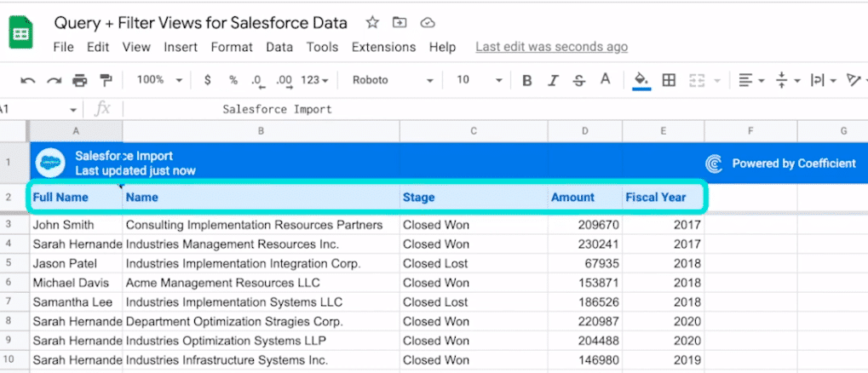Select the 'Stage' header cell
The width and height of the screenshot is (868, 373).
(x=474, y=198)
